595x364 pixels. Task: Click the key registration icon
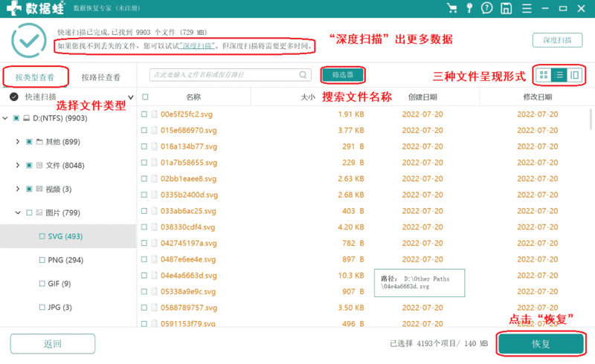pyautogui.click(x=469, y=8)
